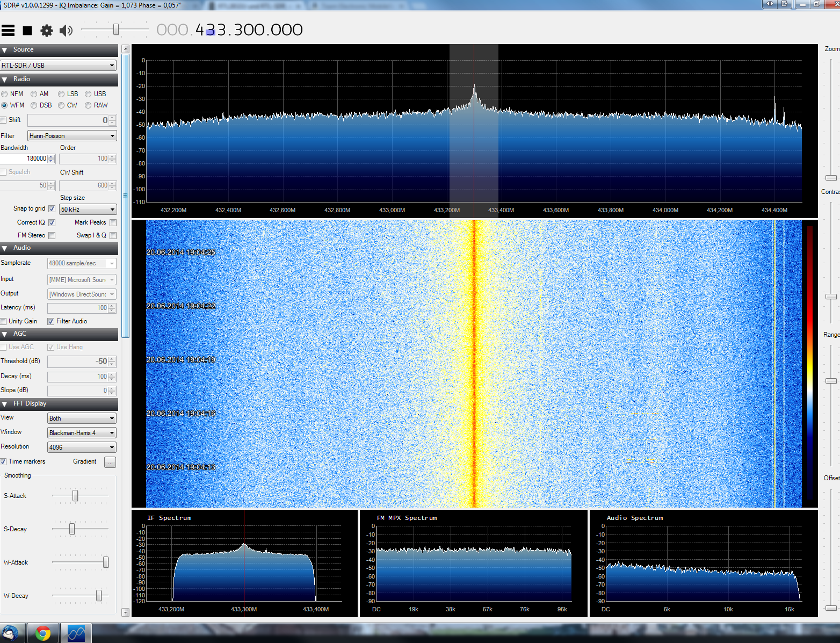The width and height of the screenshot is (840, 643).
Task: Click the Contrast slider handle
Action: 831,297
